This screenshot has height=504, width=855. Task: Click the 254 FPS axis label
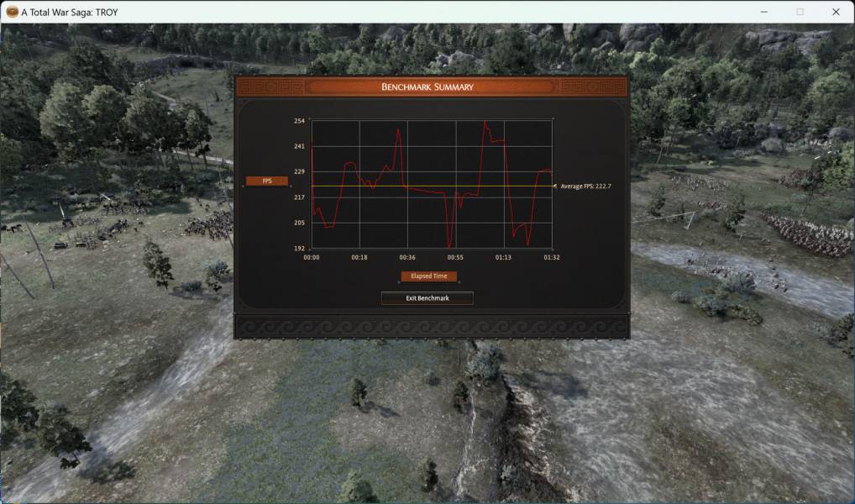pos(299,121)
